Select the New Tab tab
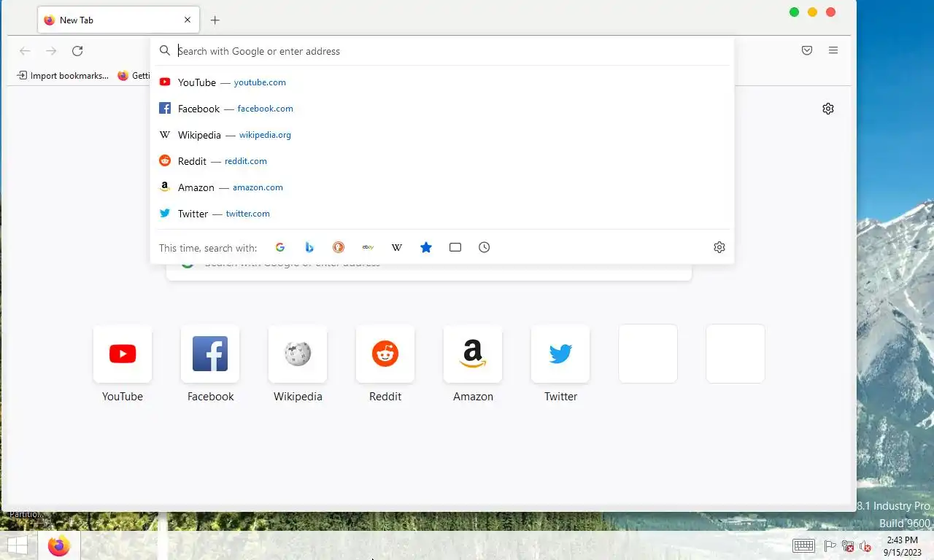The width and height of the screenshot is (934, 560). [x=119, y=20]
